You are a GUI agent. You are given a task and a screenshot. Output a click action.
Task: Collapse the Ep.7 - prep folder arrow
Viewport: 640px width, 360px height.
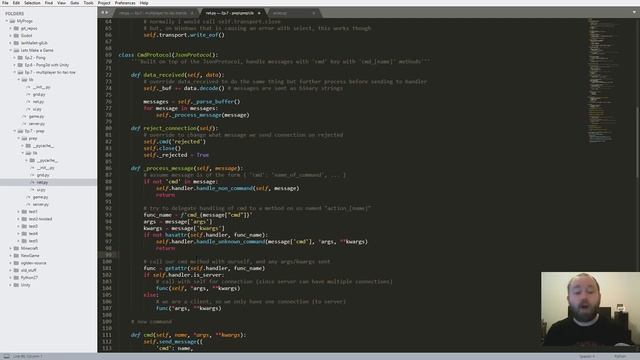[15, 131]
